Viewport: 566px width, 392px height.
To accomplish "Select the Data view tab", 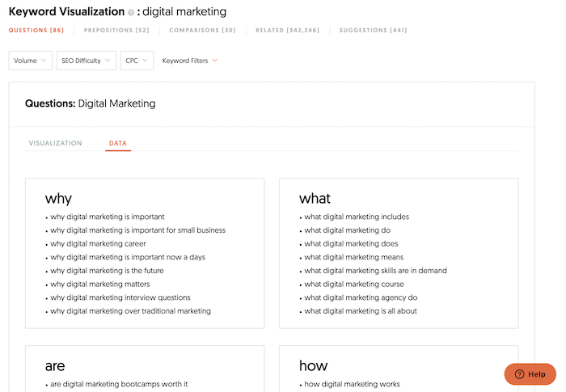I will pos(117,143).
